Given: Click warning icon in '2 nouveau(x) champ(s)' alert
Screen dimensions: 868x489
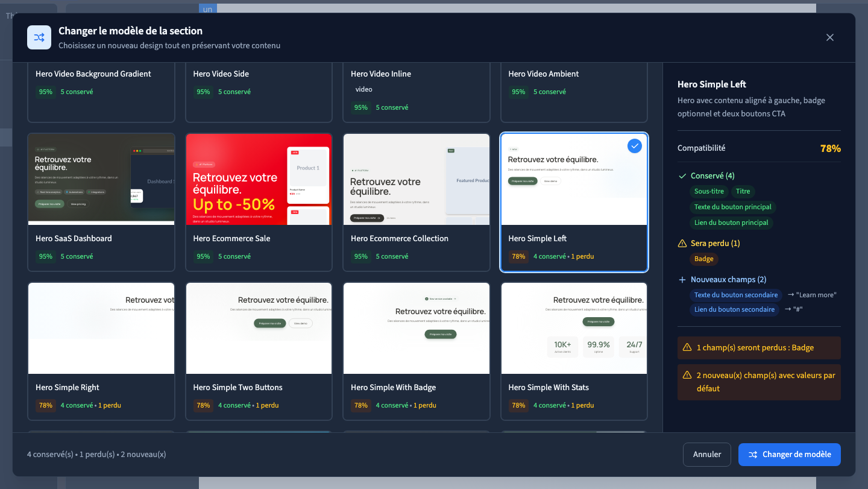Looking at the screenshot, I should pyautogui.click(x=687, y=375).
